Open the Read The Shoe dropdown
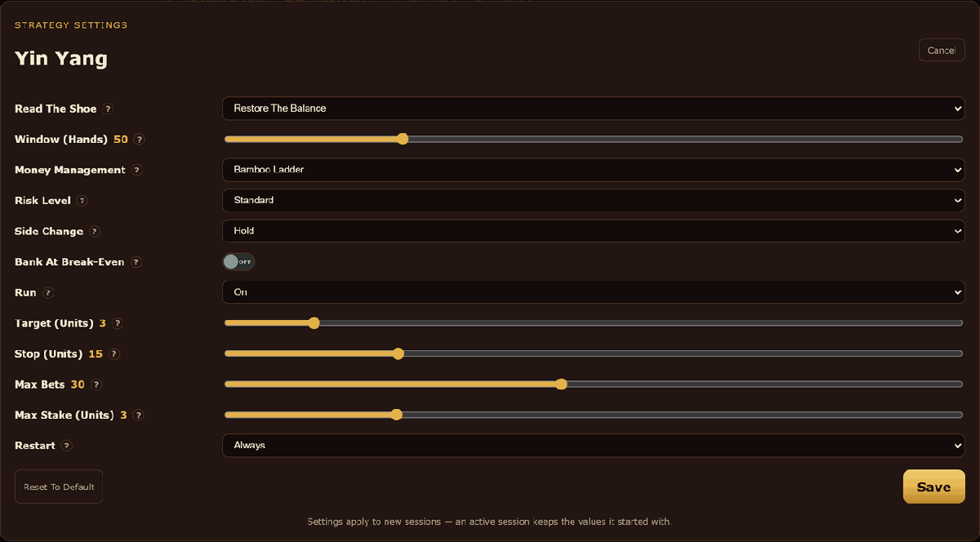 [594, 109]
